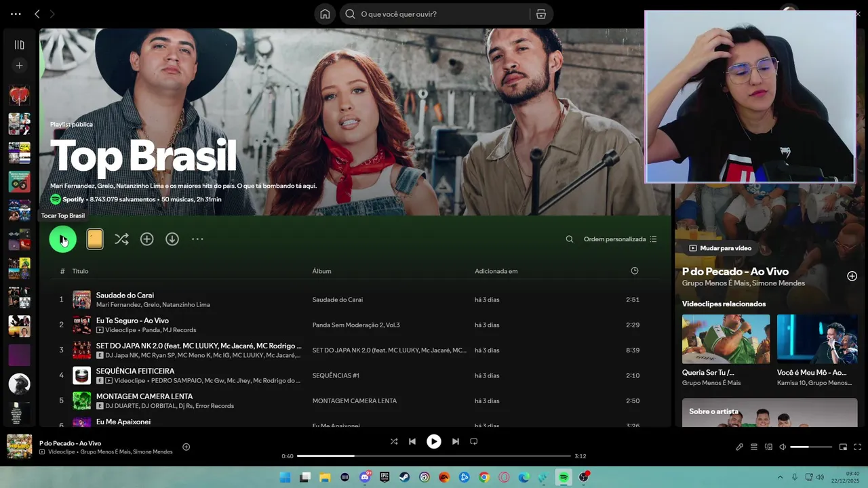Screen dimensions: 868x488
Task: Go to Spotify home
Action: [x=325, y=14]
